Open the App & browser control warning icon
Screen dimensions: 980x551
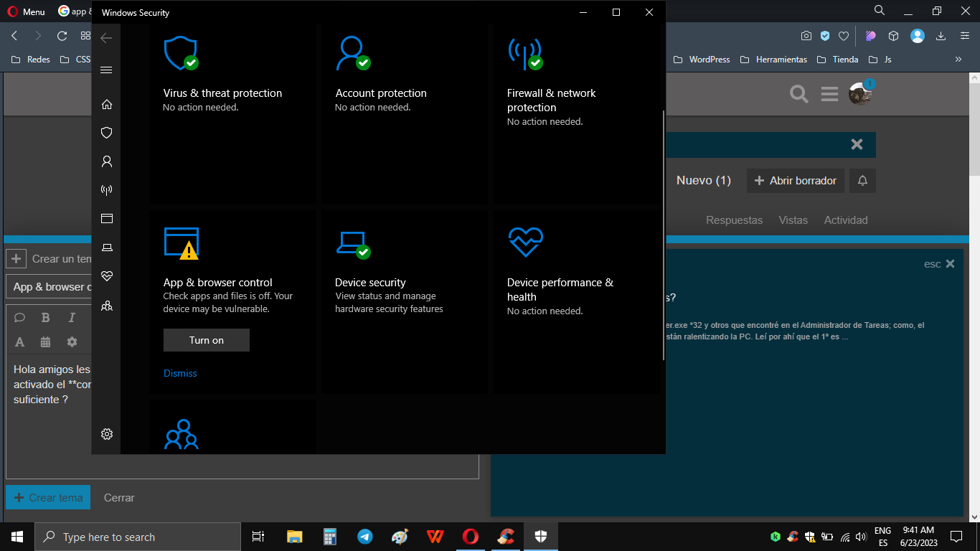[181, 243]
